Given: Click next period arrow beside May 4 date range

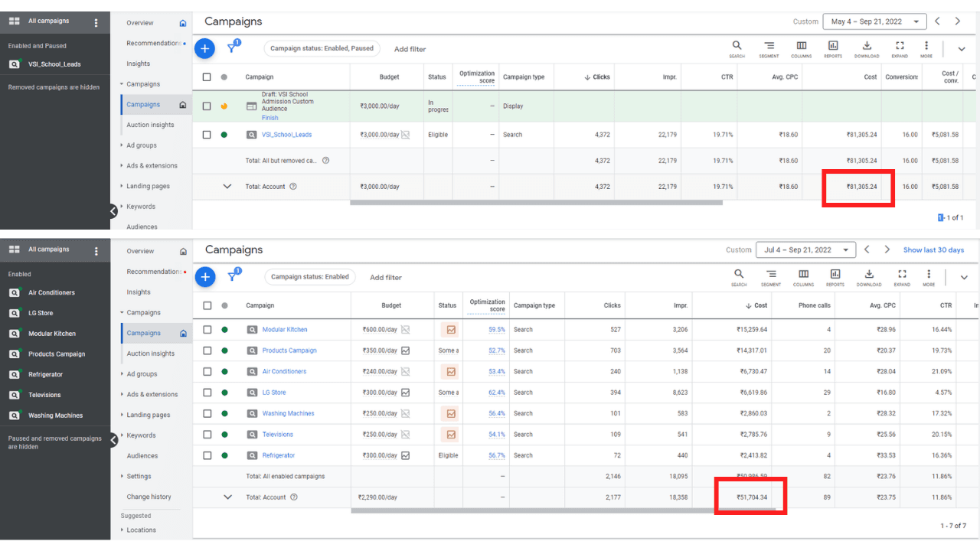Looking at the screenshot, I should (957, 21).
